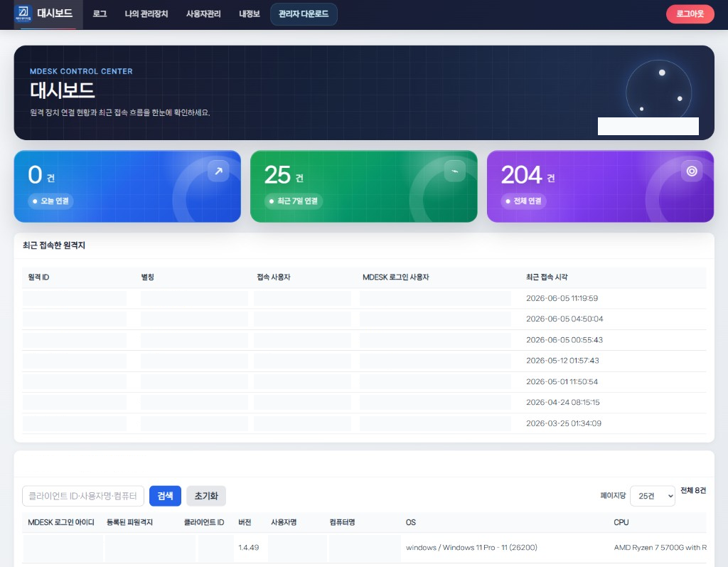Select row with time 2026-05-01 11:50:54
728x567 pixels.
point(364,381)
